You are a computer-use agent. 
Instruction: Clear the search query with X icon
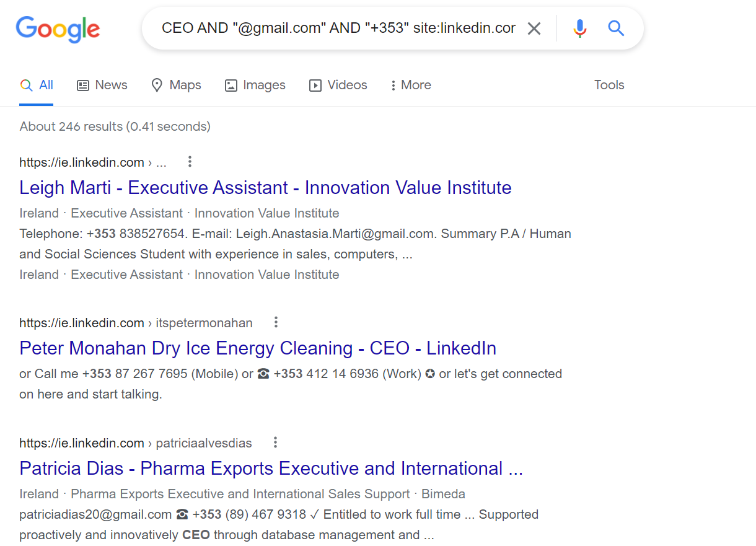point(534,29)
